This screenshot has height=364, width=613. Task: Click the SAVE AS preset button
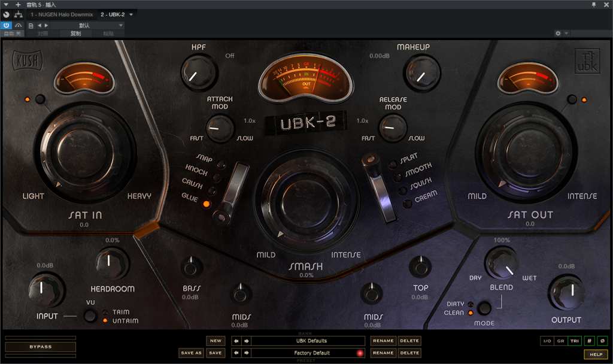click(x=191, y=353)
